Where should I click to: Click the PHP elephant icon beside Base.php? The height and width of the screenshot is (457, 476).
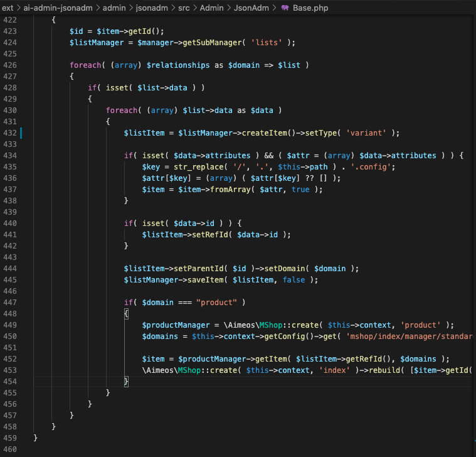tap(285, 8)
